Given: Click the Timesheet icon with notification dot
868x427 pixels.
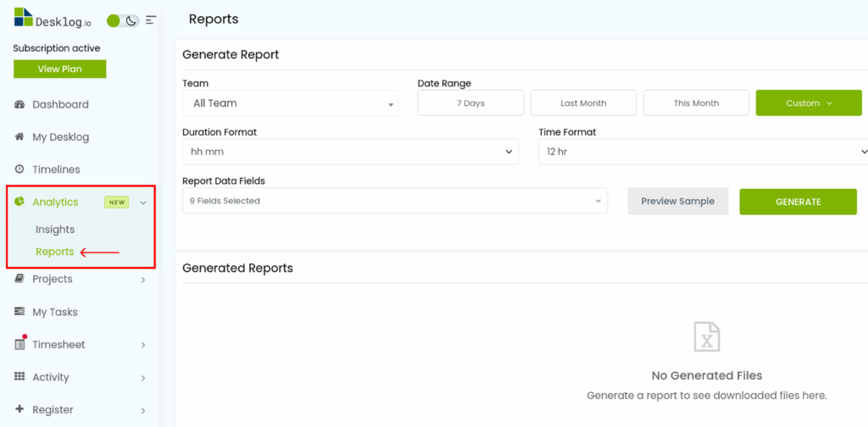Looking at the screenshot, I should 19,344.
